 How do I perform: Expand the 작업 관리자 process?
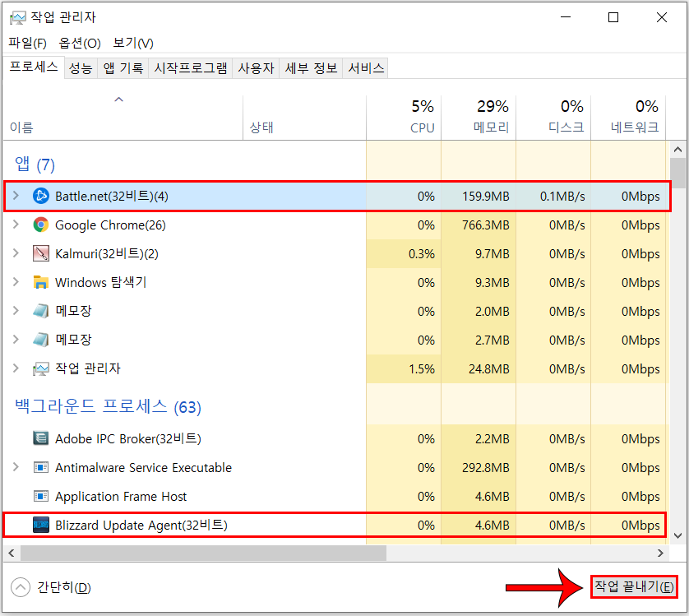(16, 368)
